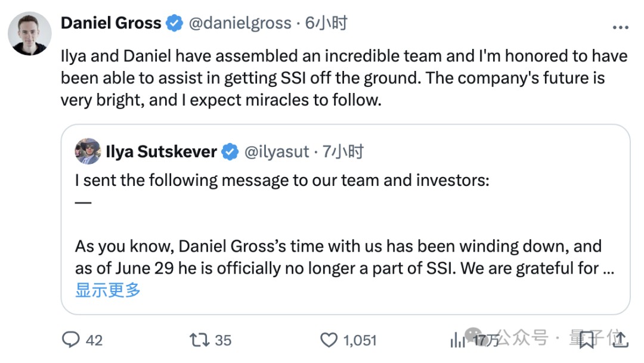Open Daniel Gross's profile avatar
Viewport: 644px width, 363px height.
coord(30,33)
